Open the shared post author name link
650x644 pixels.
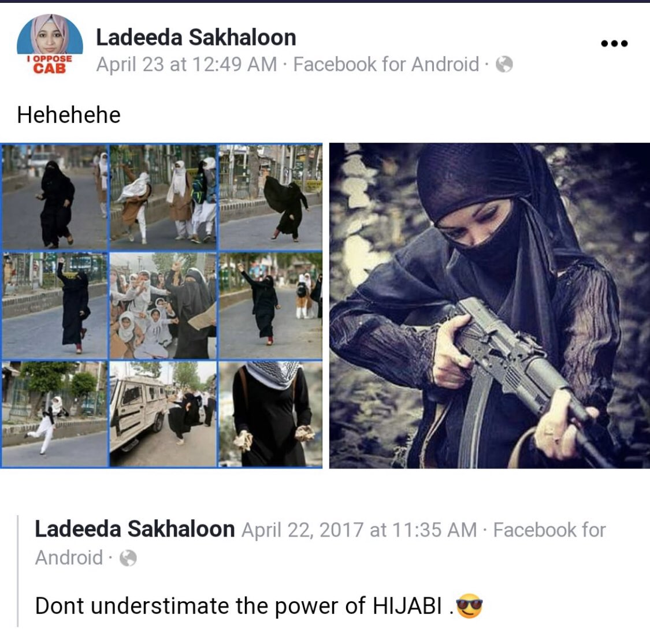[135, 529]
